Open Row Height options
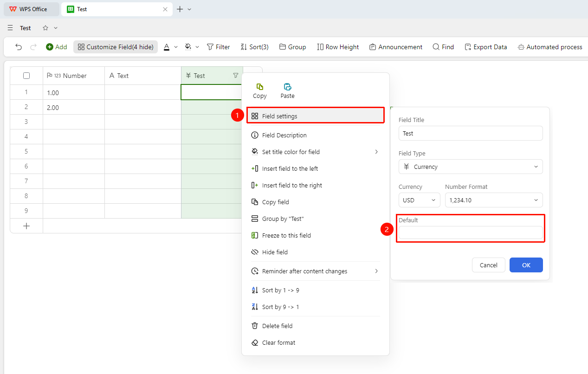 [338, 47]
